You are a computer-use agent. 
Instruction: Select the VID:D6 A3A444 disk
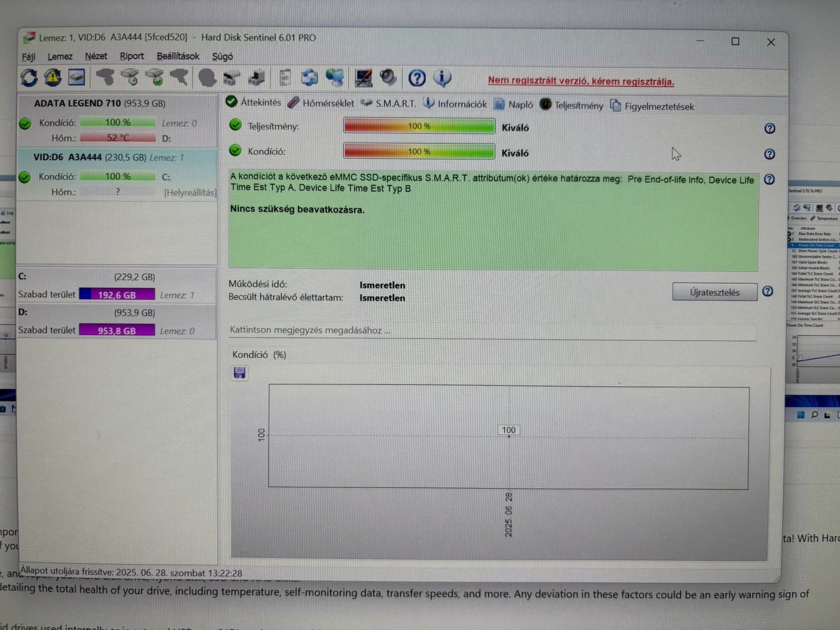[118, 174]
